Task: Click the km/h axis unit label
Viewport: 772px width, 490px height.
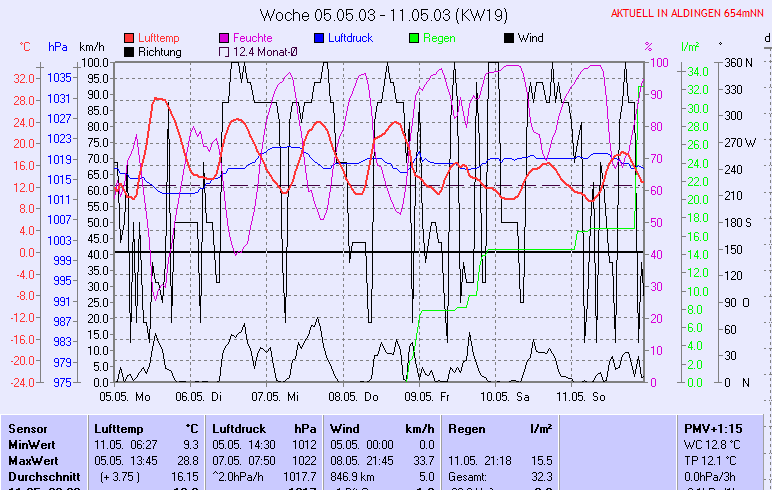Action: coord(91,47)
